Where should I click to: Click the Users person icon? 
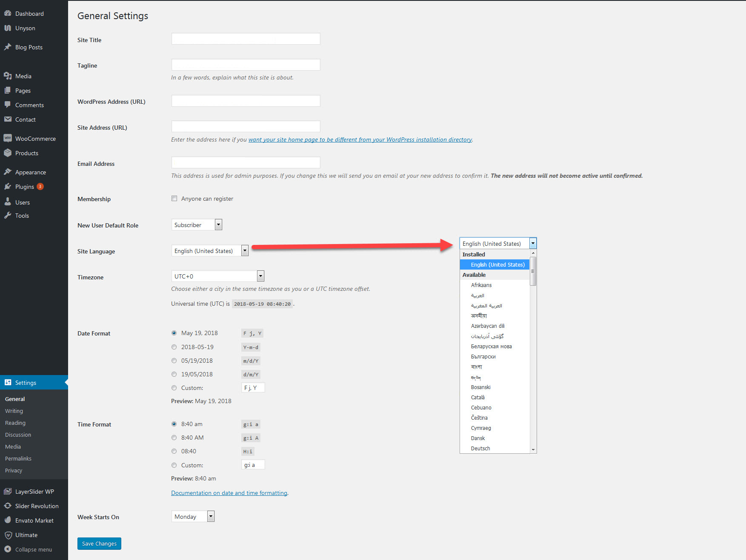coord(8,202)
